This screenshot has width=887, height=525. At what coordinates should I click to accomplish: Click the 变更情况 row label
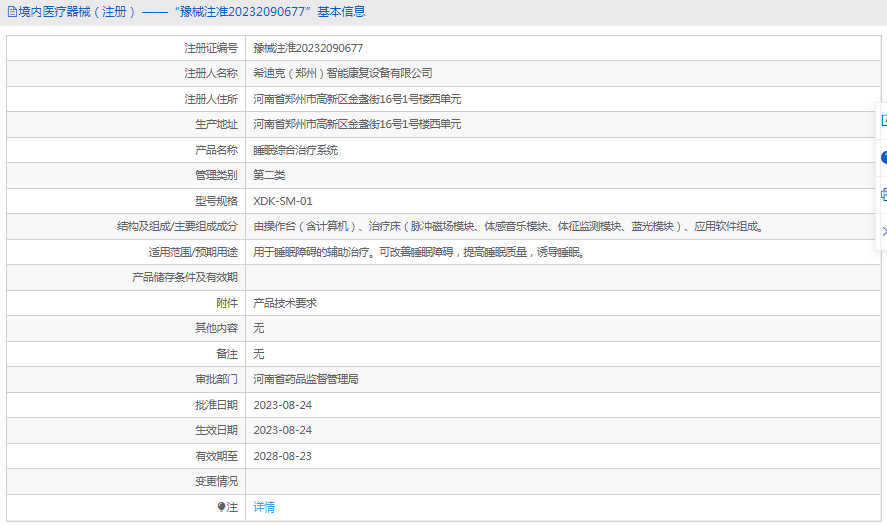click(216, 481)
